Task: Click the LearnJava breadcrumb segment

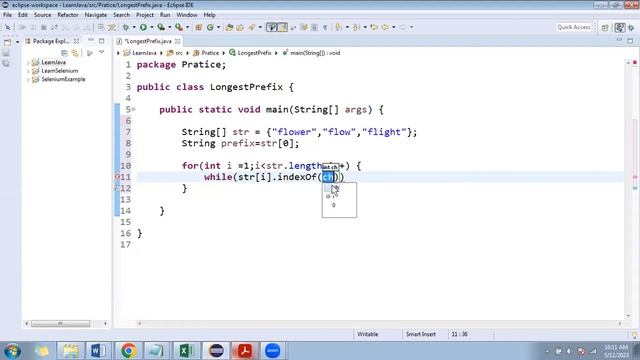Action: 140,53
